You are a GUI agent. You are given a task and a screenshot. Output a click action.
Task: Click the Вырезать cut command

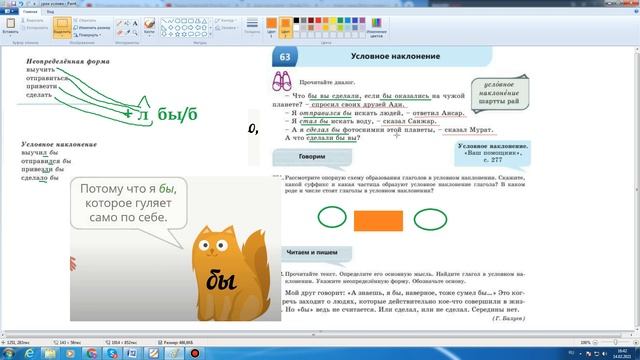point(32,20)
